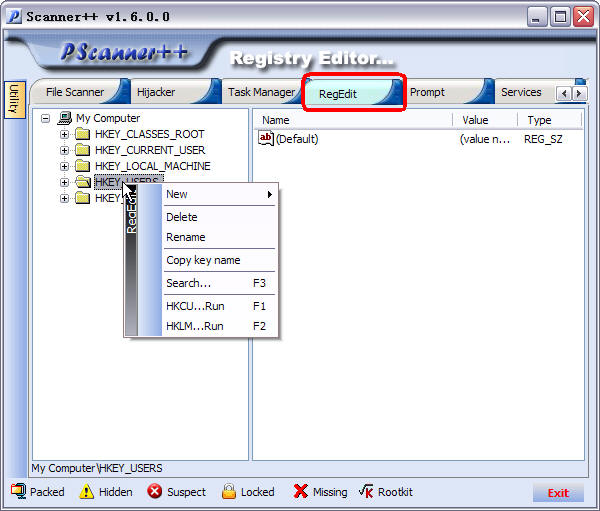
Task: Click the REG_SZ type cell
Action: pyautogui.click(x=543, y=139)
